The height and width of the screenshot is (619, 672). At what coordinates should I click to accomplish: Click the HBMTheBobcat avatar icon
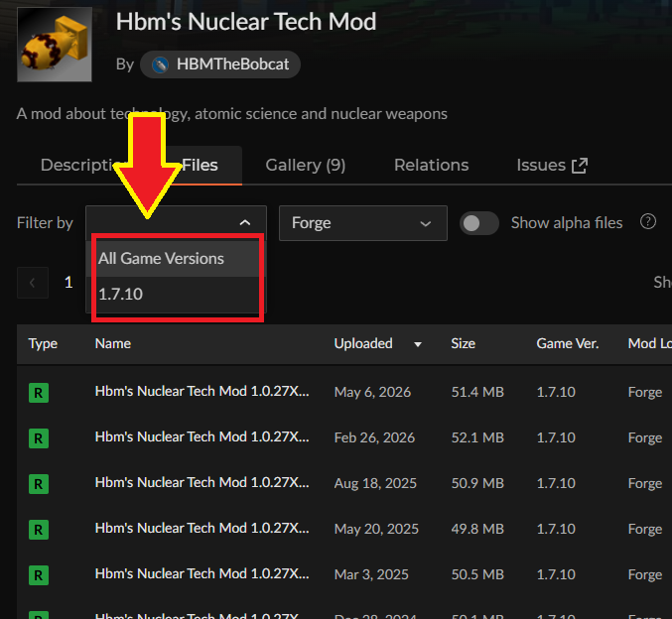click(160, 64)
